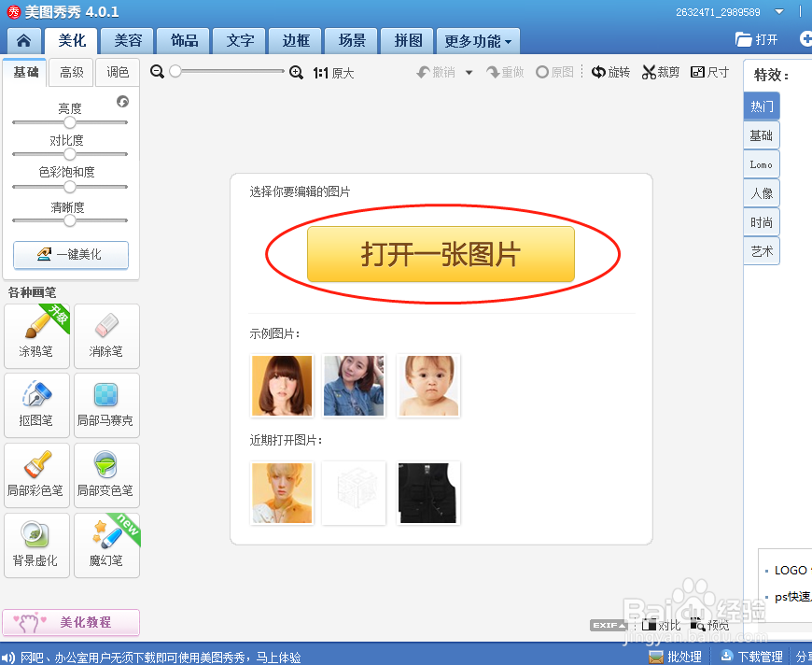Screen dimensions: 812x665
Task: Click the 打开一张图片 button
Action: click(441, 253)
